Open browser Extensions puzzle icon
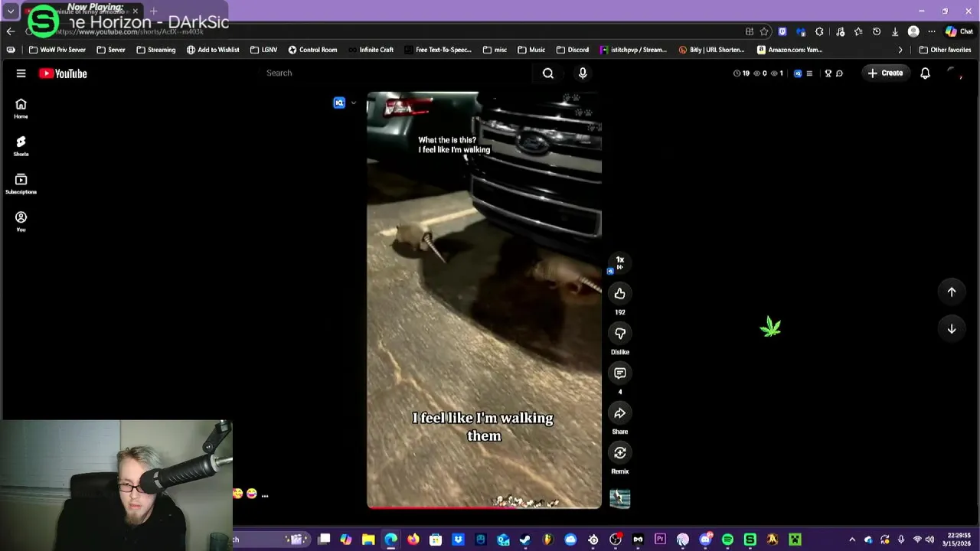 [x=819, y=31]
